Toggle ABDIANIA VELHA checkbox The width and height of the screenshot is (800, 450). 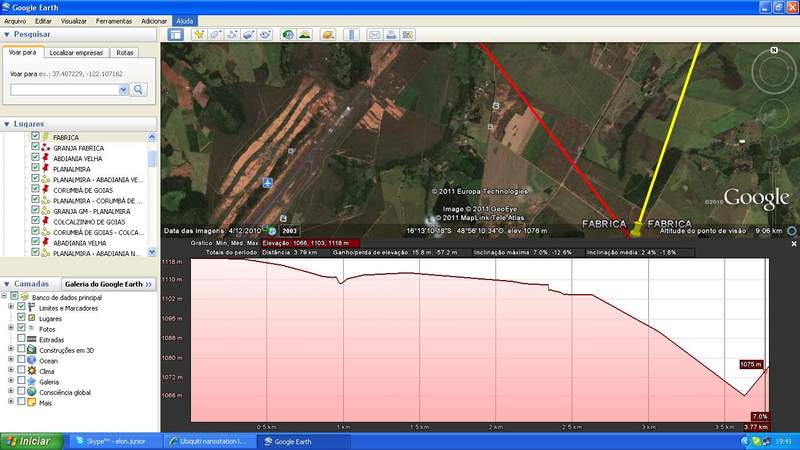tap(35, 158)
